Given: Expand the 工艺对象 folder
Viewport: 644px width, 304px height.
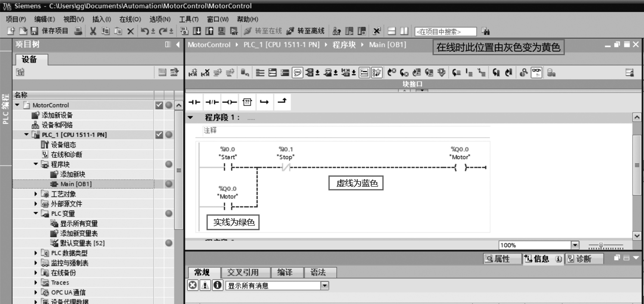Looking at the screenshot, I should (x=36, y=194).
